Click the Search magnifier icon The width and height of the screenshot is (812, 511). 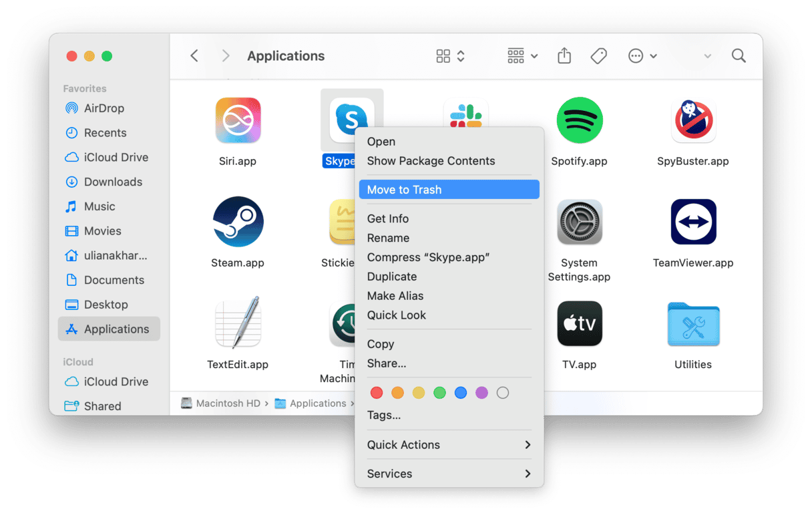pyautogui.click(x=739, y=56)
